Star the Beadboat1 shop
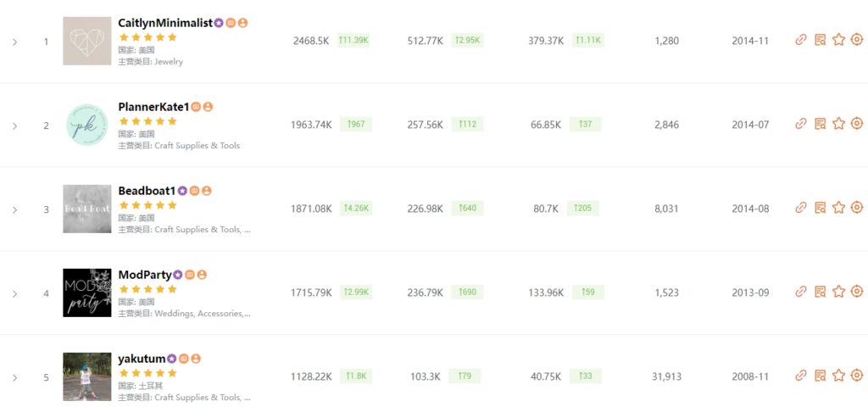Screen dimensions: 868x407 click(838, 208)
